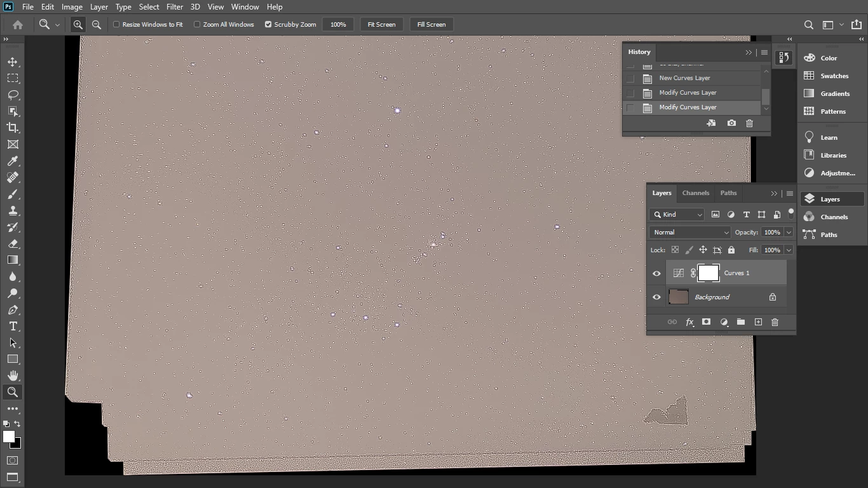Open the Layers panel menu
868x488 pixels.
790,193
